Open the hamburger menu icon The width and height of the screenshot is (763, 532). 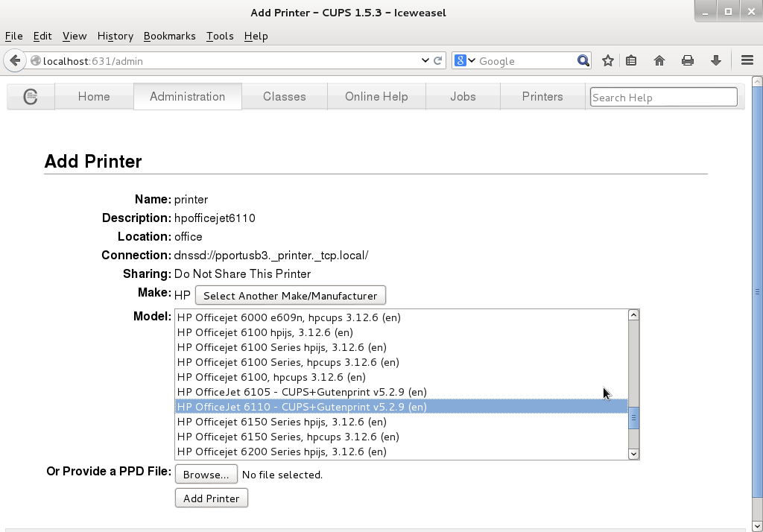click(747, 60)
